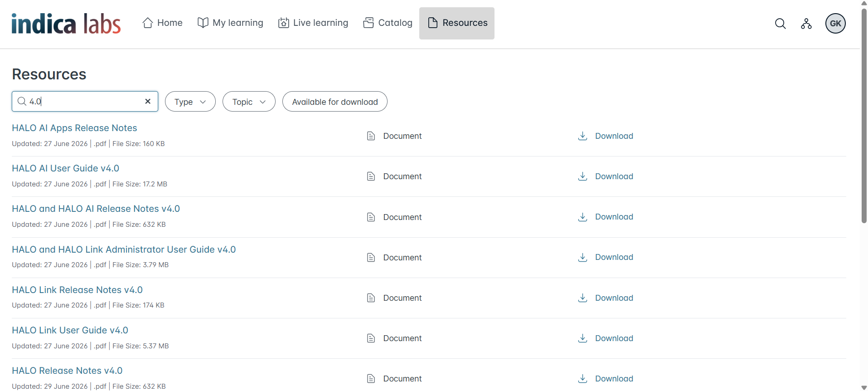Expand the Topic filter dropdown
Screen dimensions: 868x391
249,102
